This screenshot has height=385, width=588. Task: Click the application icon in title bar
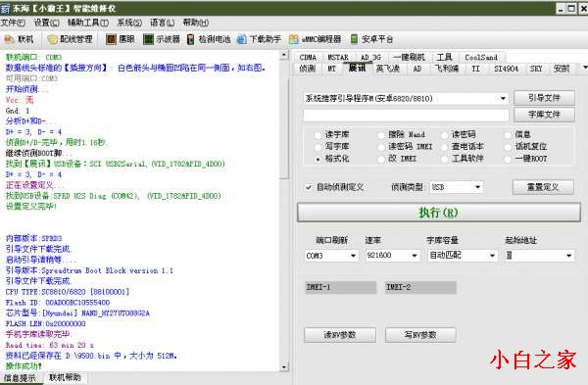pos(5,8)
